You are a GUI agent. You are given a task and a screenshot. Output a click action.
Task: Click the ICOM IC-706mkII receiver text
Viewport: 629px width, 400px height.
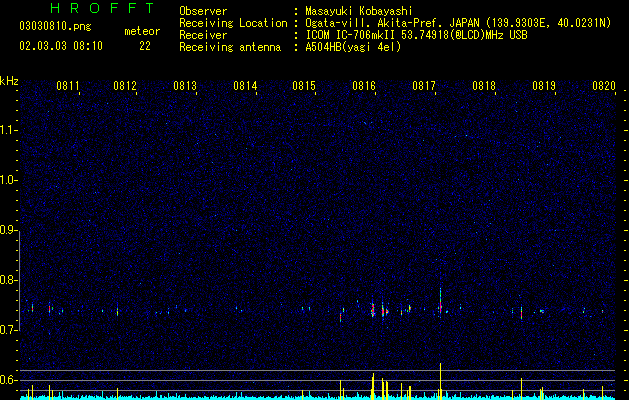(416, 35)
